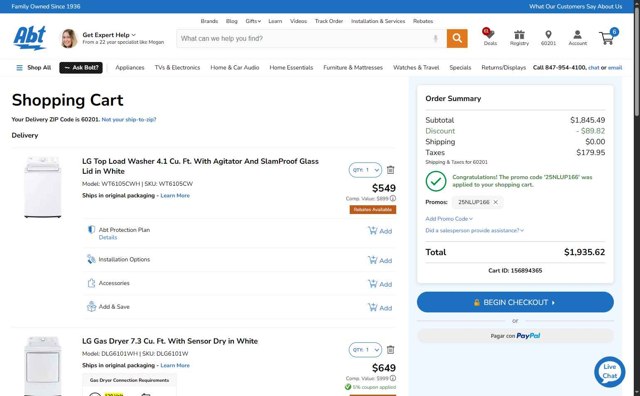Click the Ask Bolt? button
This screenshot has height=396, width=640.
coord(81,68)
